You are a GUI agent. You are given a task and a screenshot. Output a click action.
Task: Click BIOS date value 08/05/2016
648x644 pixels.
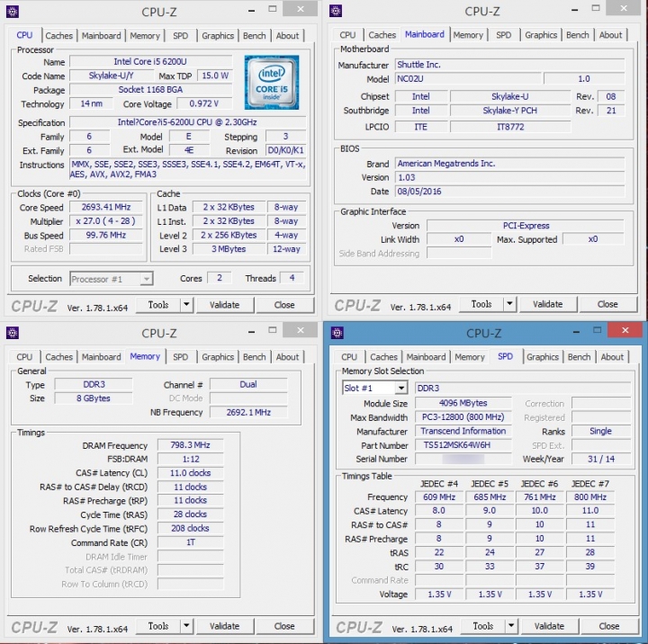click(x=509, y=192)
